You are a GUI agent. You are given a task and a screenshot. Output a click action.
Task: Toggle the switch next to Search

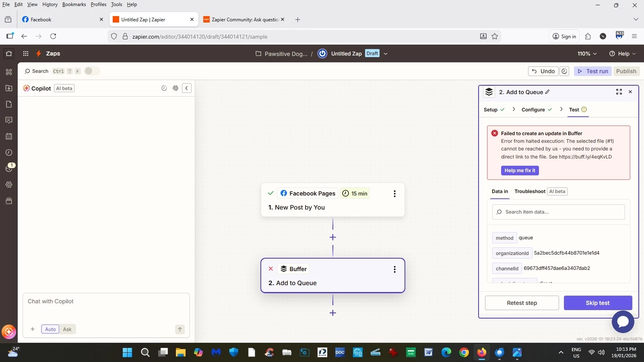pyautogui.click(x=91, y=71)
